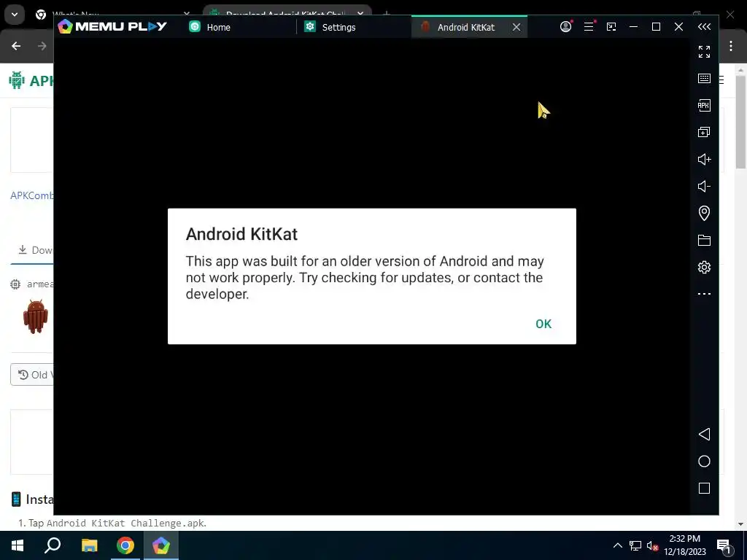Viewport: 747px width, 560px height.
Task: Open Chrome's three-dot menu
Action: tap(731, 46)
